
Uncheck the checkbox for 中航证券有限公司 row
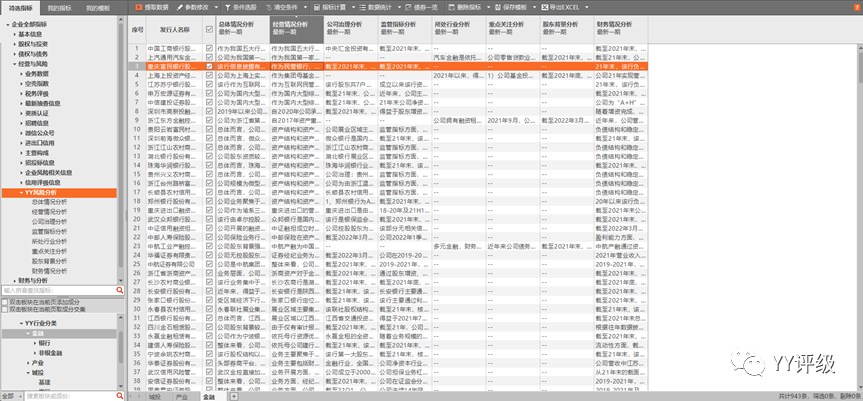coord(209,264)
